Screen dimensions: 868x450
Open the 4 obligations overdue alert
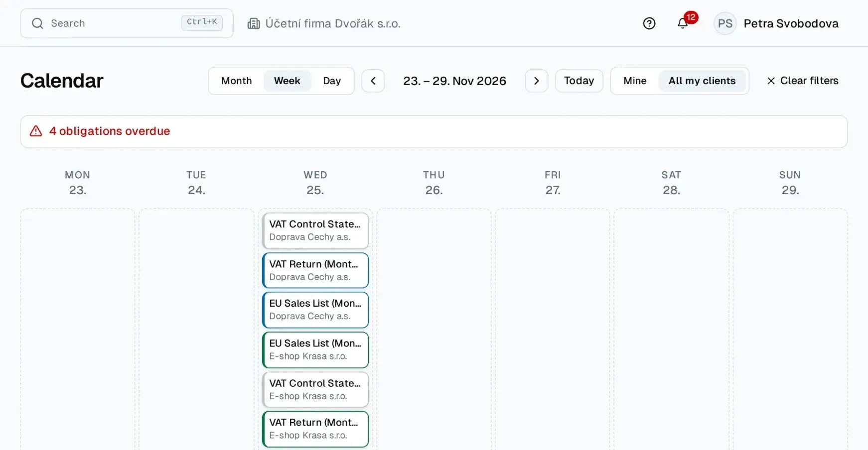pyautogui.click(x=434, y=131)
